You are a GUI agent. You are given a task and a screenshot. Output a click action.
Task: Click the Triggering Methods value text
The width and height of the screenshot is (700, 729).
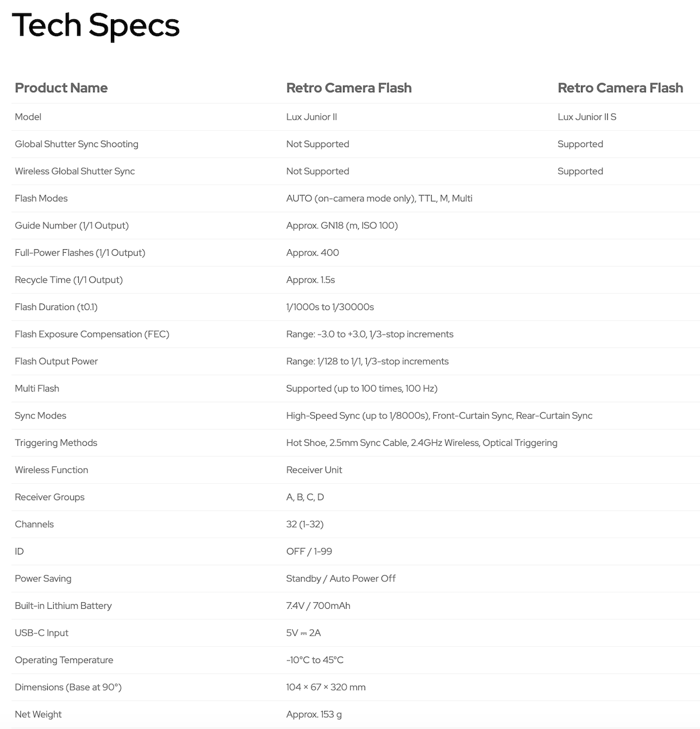click(422, 442)
